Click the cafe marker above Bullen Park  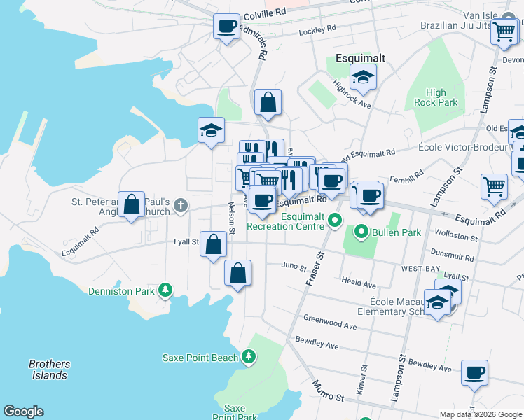click(370, 198)
